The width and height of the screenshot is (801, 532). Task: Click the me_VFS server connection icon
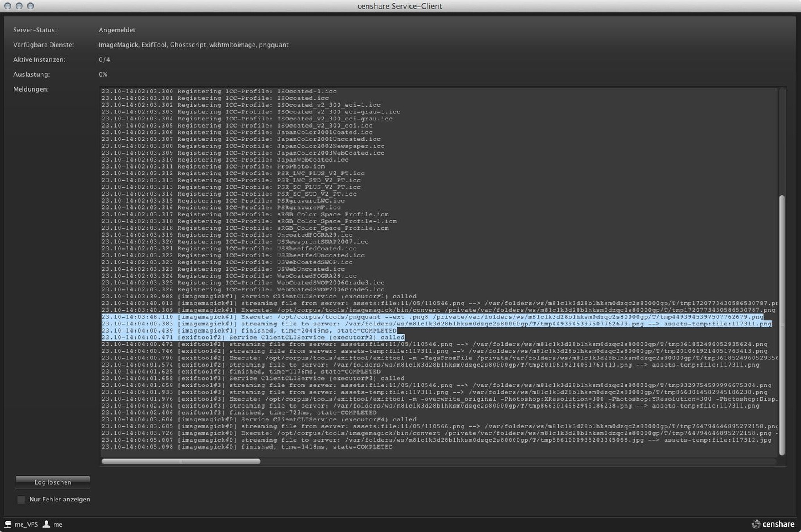click(x=7, y=524)
